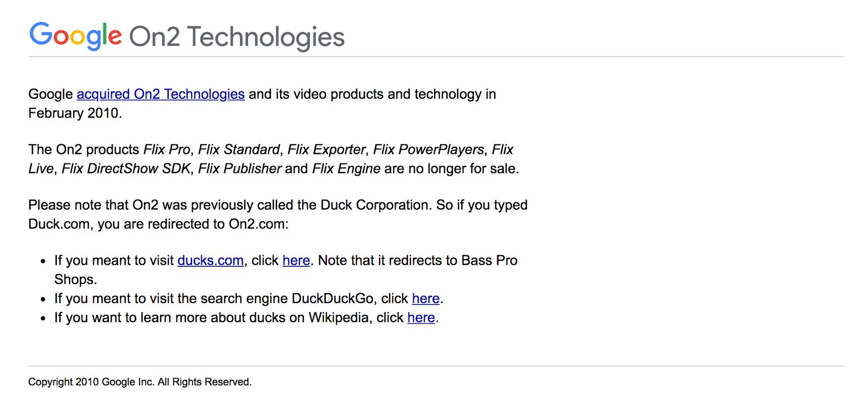Select the italic 'Flix Standard' text
The width and height of the screenshot is (868, 414).
coord(239,150)
